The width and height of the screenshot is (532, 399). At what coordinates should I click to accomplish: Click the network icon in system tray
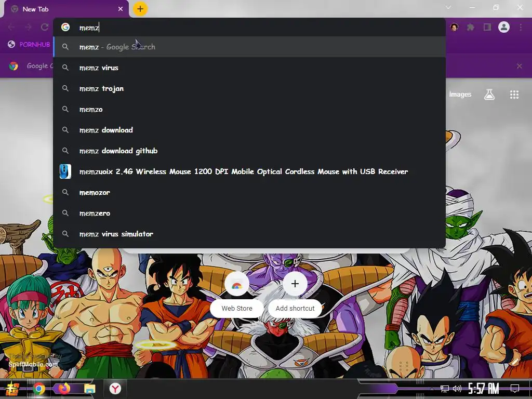[x=445, y=389]
